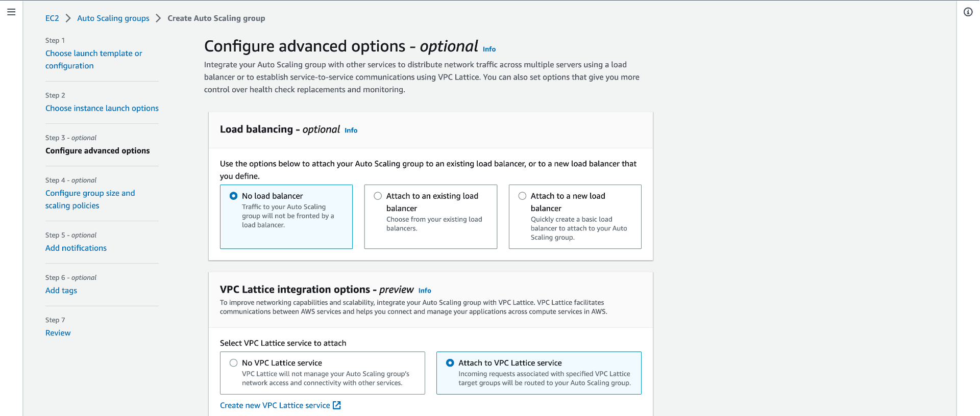Select the No VPC Lattice service option
The image size is (980, 416).
point(234,362)
